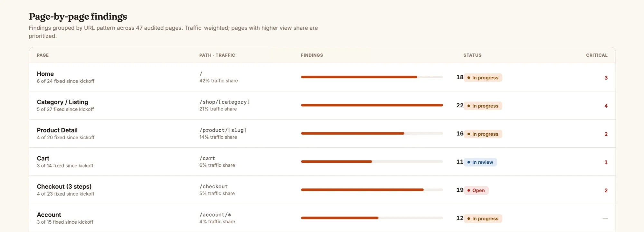Click critical count 3 in Home row
Viewport: 644px width, 232px height.
pyautogui.click(x=606, y=78)
